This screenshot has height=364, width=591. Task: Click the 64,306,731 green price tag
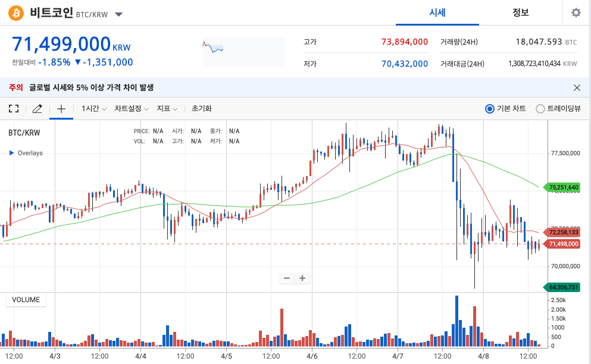click(561, 287)
